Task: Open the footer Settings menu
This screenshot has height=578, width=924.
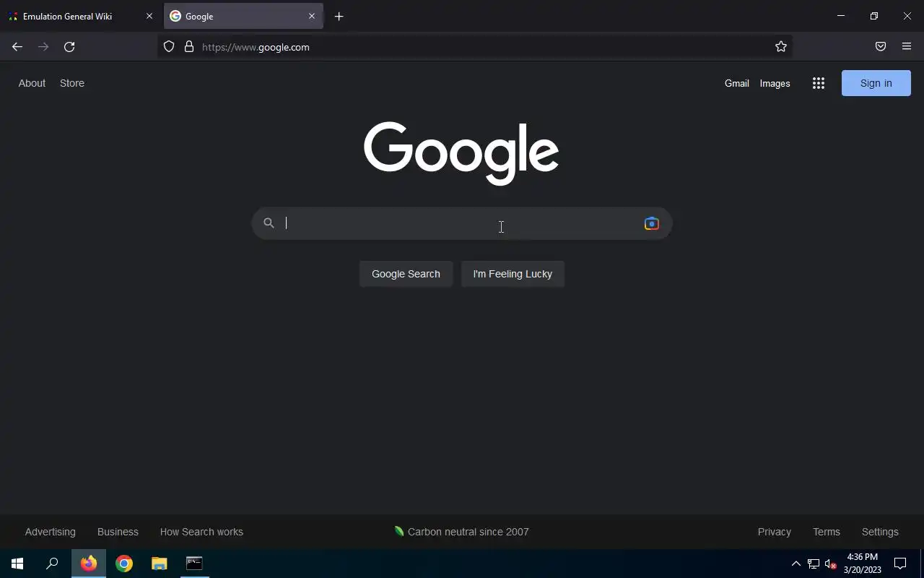Action: (880, 532)
